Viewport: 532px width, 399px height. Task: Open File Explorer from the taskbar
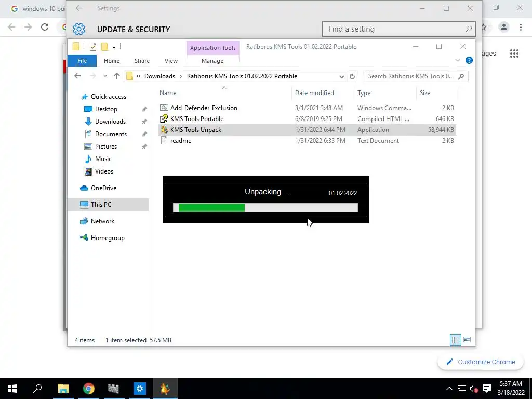[63, 389]
